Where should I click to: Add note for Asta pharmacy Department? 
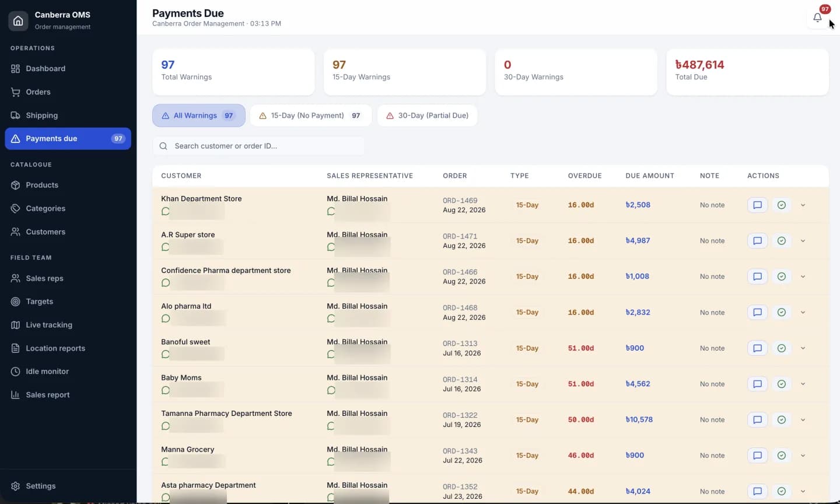757,491
